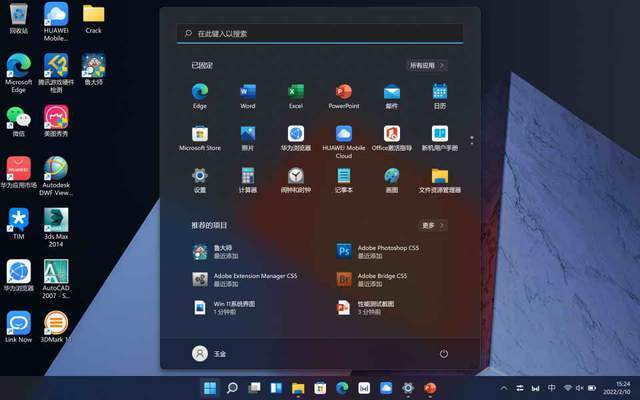
Task: Open 新机用户手册 in pinned apps
Action: click(440, 138)
